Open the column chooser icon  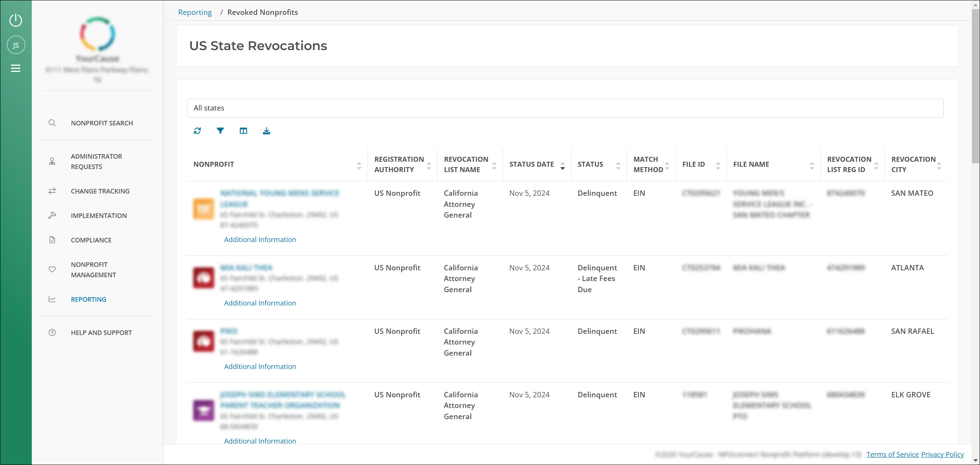(x=243, y=131)
